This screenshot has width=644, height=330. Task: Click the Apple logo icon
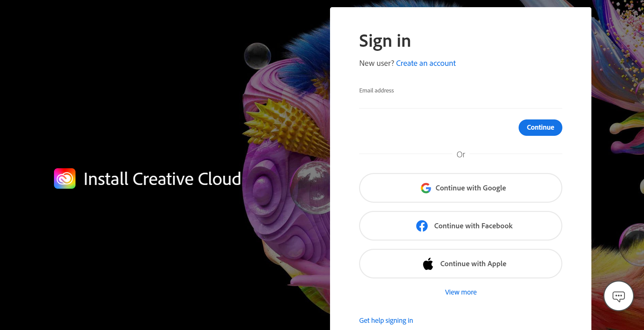tap(428, 264)
